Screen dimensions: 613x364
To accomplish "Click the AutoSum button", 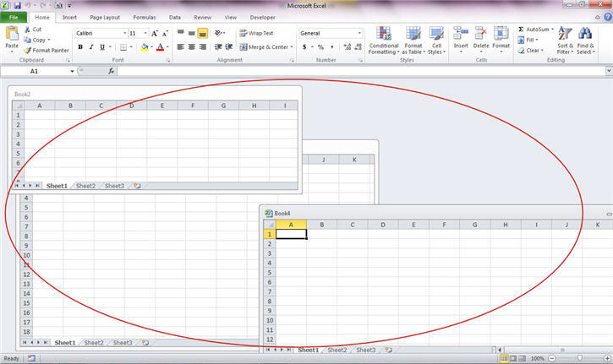I will click(534, 30).
